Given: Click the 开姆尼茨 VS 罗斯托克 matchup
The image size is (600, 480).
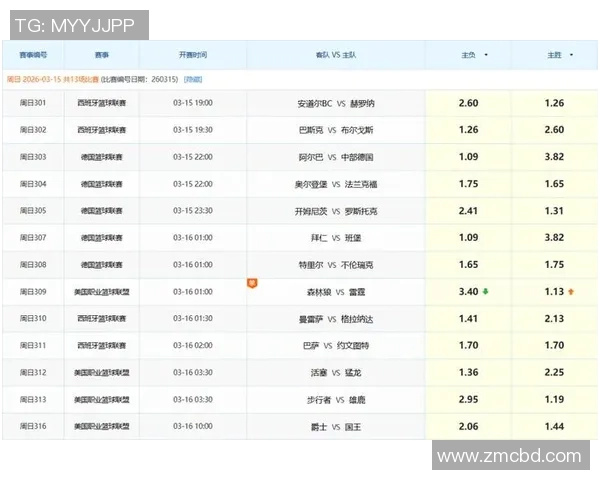Looking at the screenshot, I should pos(336,211).
